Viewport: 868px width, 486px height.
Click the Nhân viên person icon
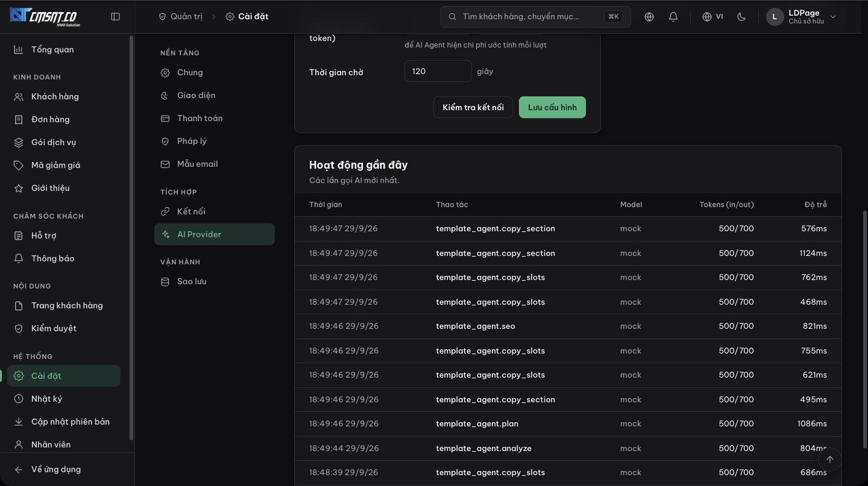click(x=19, y=444)
